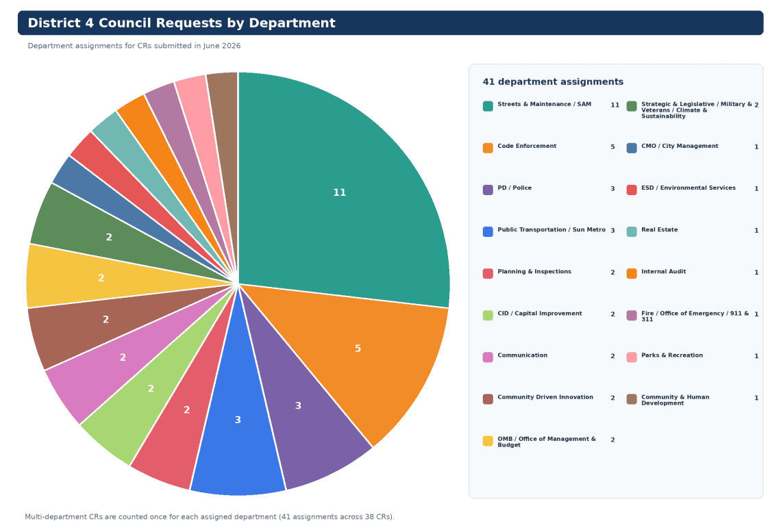The height and width of the screenshot is (532, 781).
Task: Click the Code Enforcement legend color swatch
Action: point(488,148)
